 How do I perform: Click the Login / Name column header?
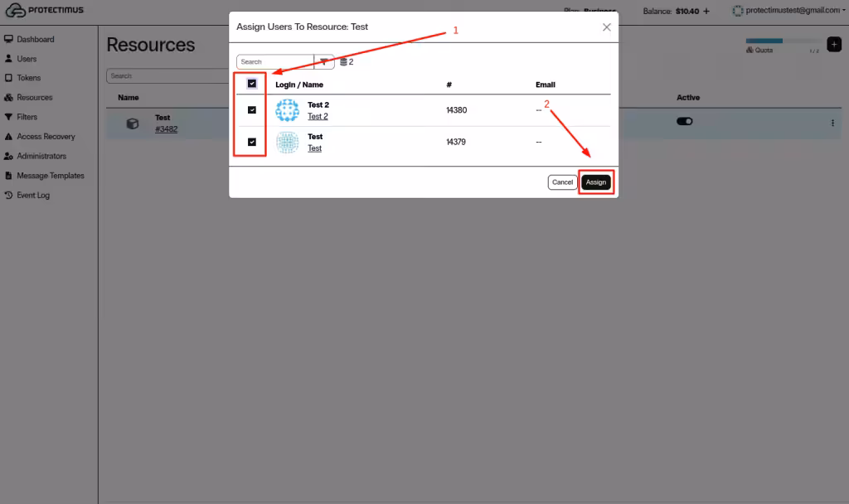tap(298, 85)
